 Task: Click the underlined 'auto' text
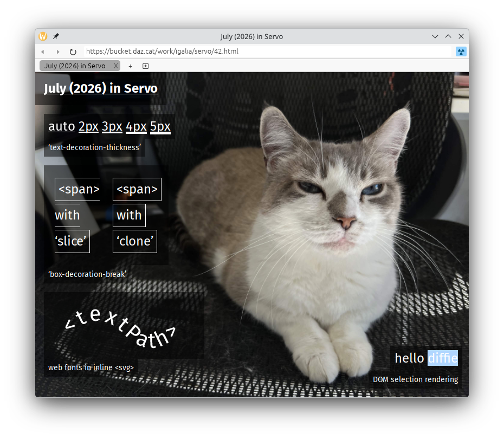coord(62,126)
